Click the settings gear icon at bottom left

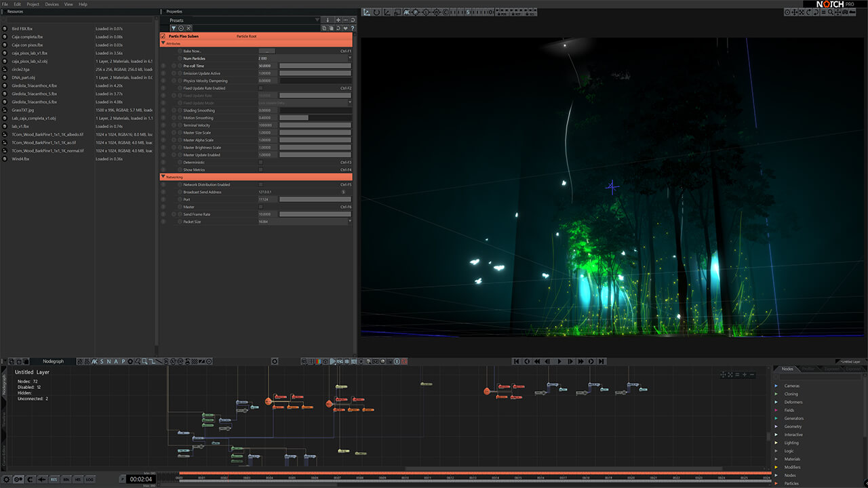(6, 479)
